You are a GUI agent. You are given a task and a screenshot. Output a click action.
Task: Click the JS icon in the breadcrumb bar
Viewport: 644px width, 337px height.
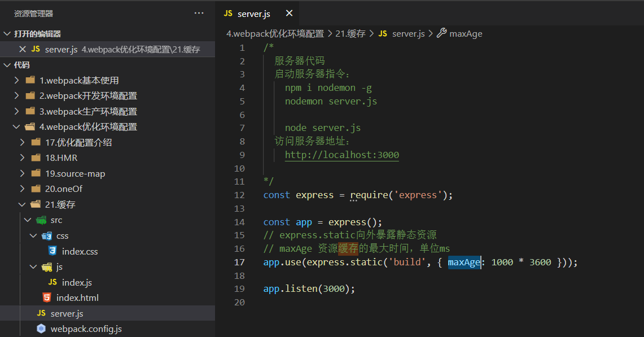[x=383, y=34]
